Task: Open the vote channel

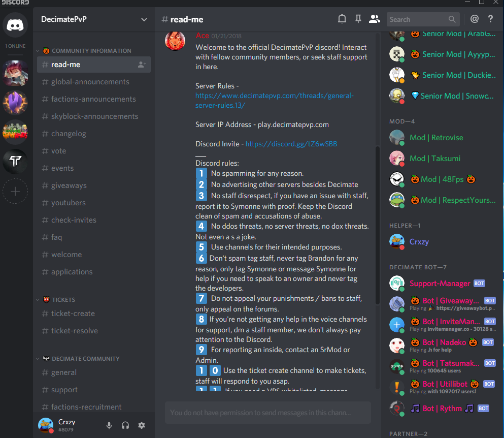Action: (x=94, y=151)
